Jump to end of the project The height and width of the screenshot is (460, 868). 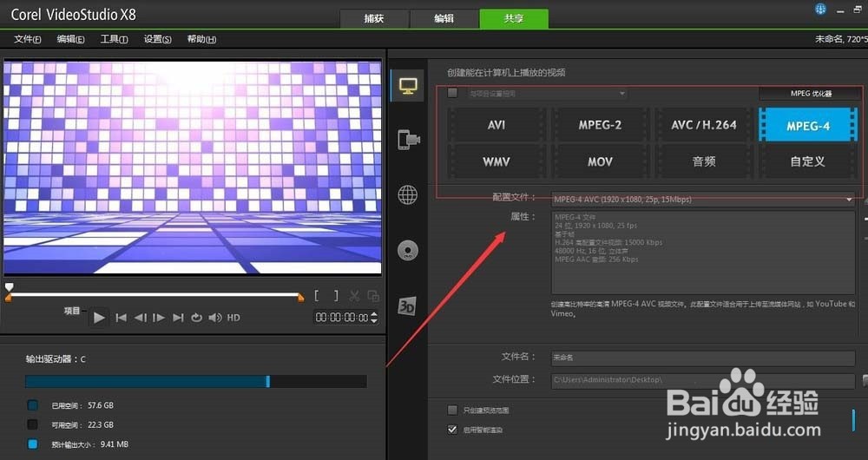click(x=178, y=318)
